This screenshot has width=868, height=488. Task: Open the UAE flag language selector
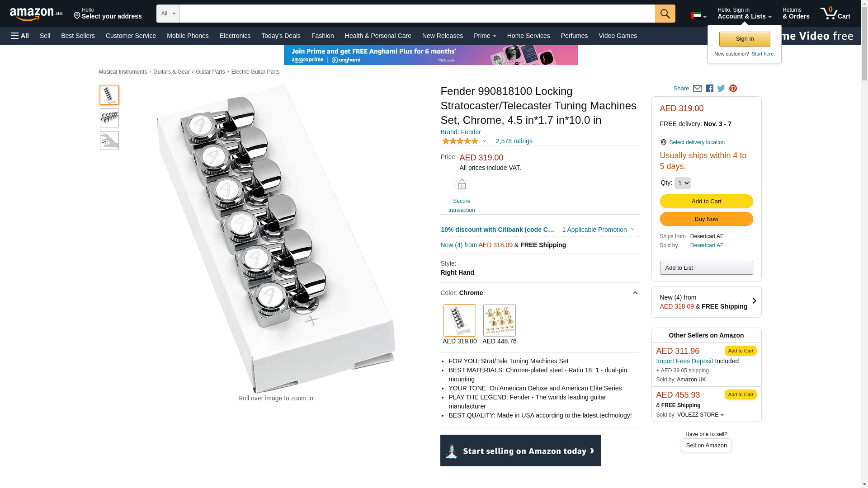click(x=698, y=16)
